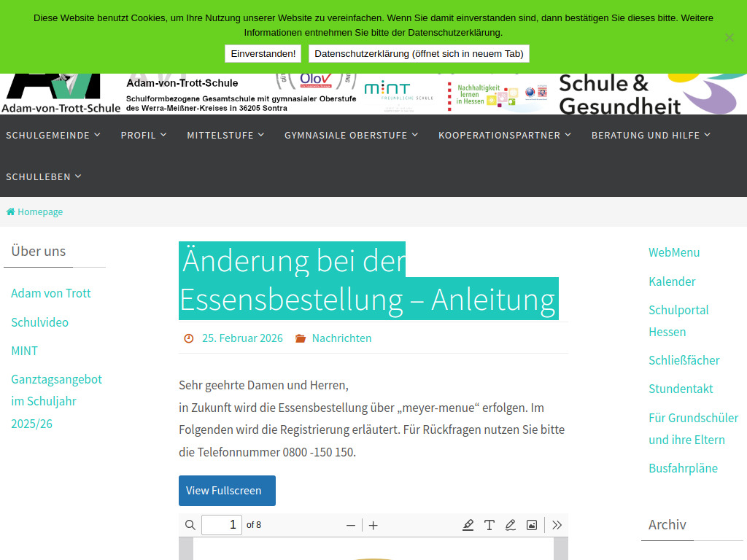Screen dimensions: 747x560
Task: Select the text annotation tool (T) in the PDF
Action: coord(489,524)
